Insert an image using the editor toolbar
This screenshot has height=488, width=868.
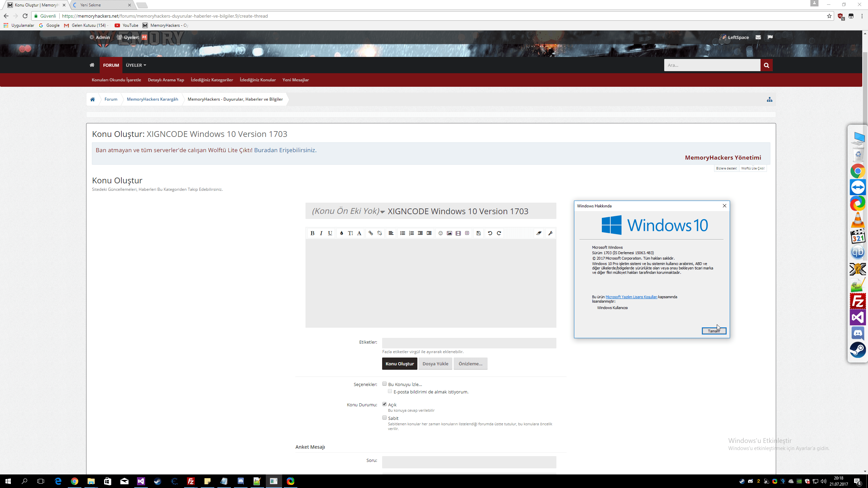pyautogui.click(x=449, y=233)
